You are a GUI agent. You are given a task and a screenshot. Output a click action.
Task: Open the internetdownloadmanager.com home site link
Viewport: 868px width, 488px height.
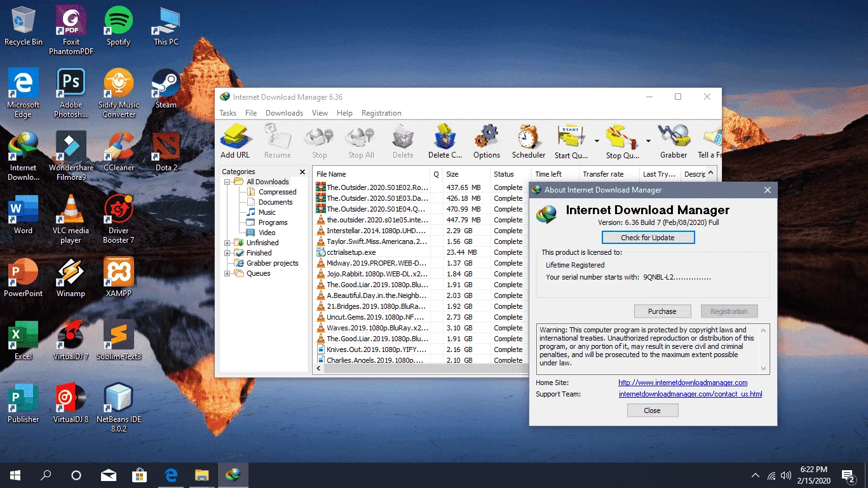(x=683, y=383)
